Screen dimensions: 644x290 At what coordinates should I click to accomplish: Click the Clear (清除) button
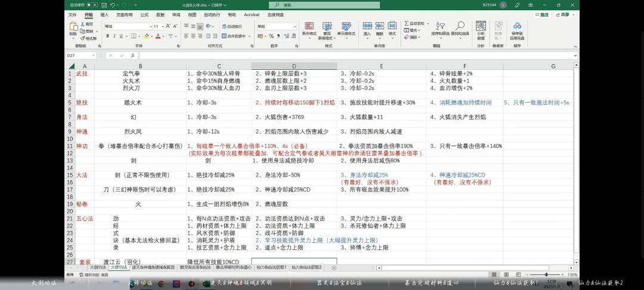(411, 37)
